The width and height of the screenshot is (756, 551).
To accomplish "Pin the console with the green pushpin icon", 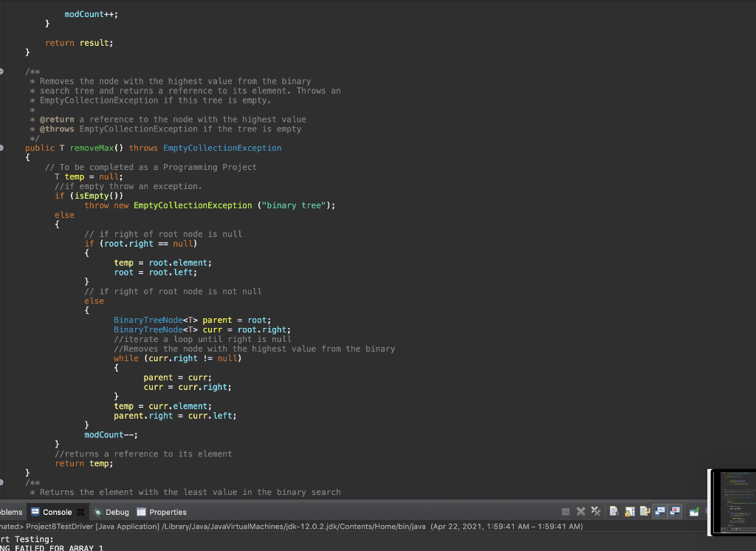I will tap(694, 512).
